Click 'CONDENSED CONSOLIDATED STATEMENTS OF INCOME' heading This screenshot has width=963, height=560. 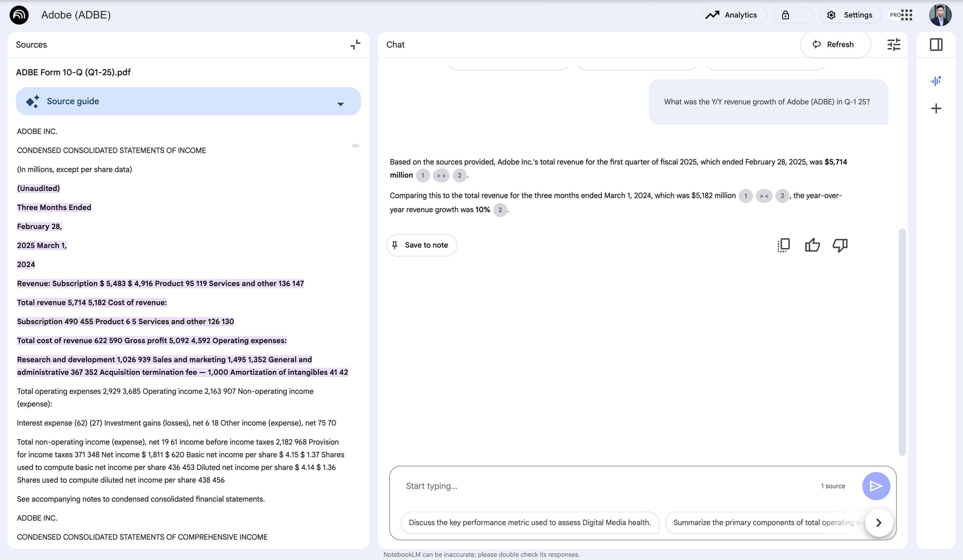pos(111,150)
